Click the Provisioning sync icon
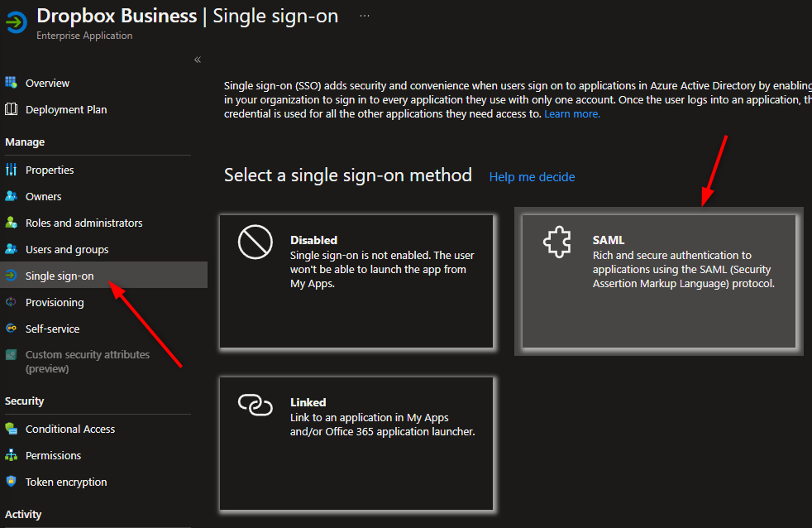This screenshot has height=528, width=812. (12, 302)
